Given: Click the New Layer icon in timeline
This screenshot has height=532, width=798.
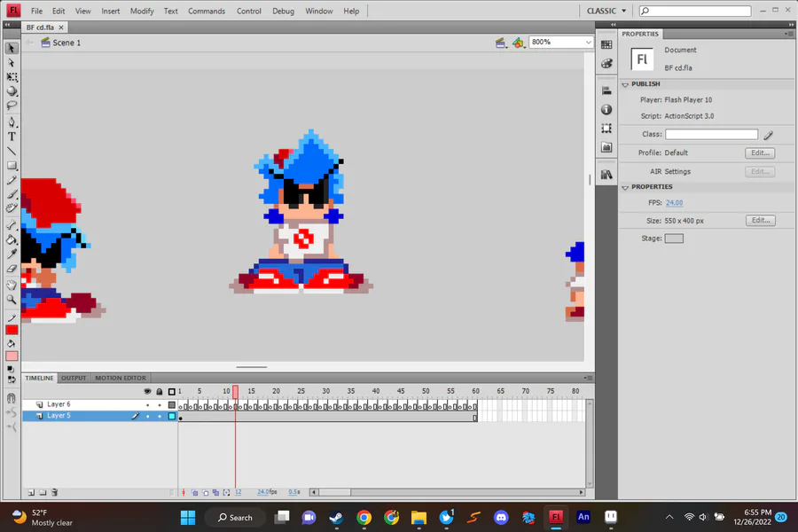Looking at the screenshot, I should coord(30,492).
